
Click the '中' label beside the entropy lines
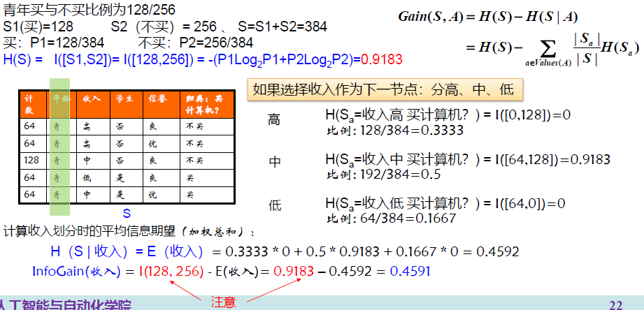point(274,162)
